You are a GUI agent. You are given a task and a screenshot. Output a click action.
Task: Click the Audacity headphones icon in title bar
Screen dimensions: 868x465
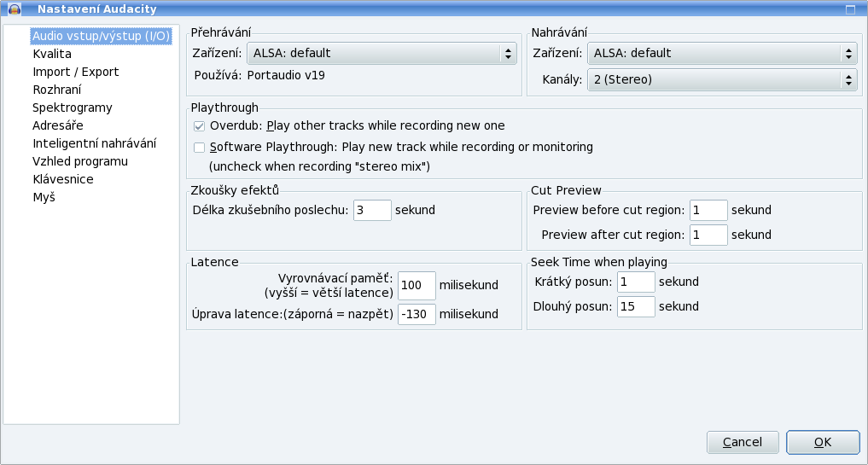pos(15,9)
